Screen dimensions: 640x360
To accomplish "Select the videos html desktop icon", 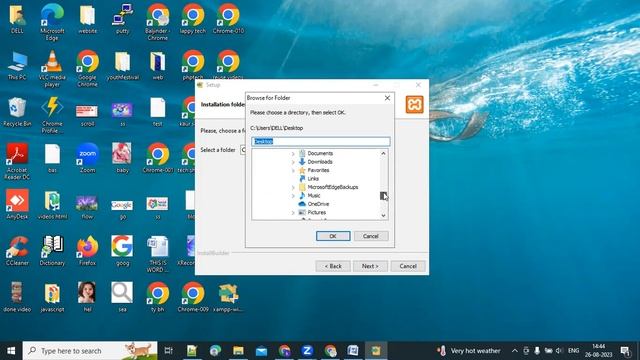I will 52,204.
